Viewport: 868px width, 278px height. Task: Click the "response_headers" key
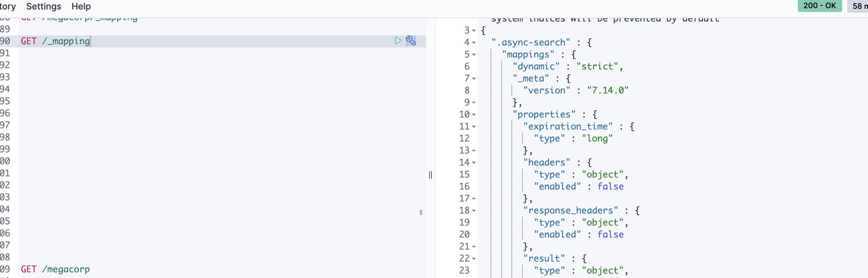coord(571,211)
